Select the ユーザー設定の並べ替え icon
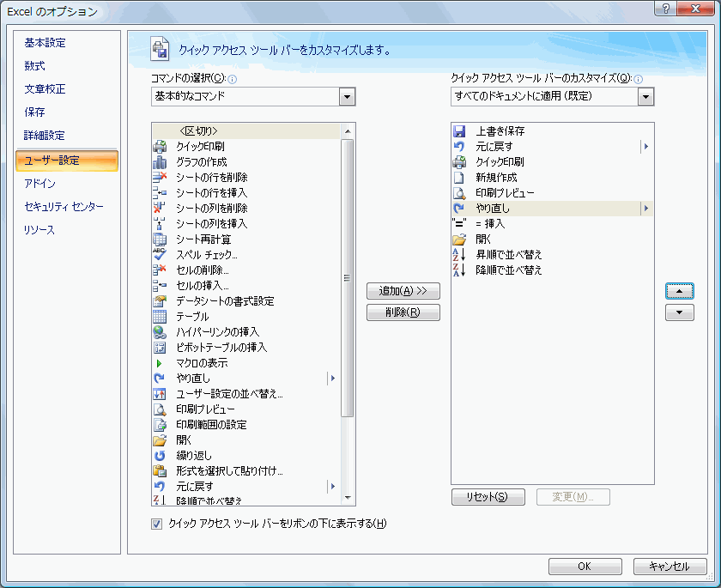721x588 pixels. point(160,394)
